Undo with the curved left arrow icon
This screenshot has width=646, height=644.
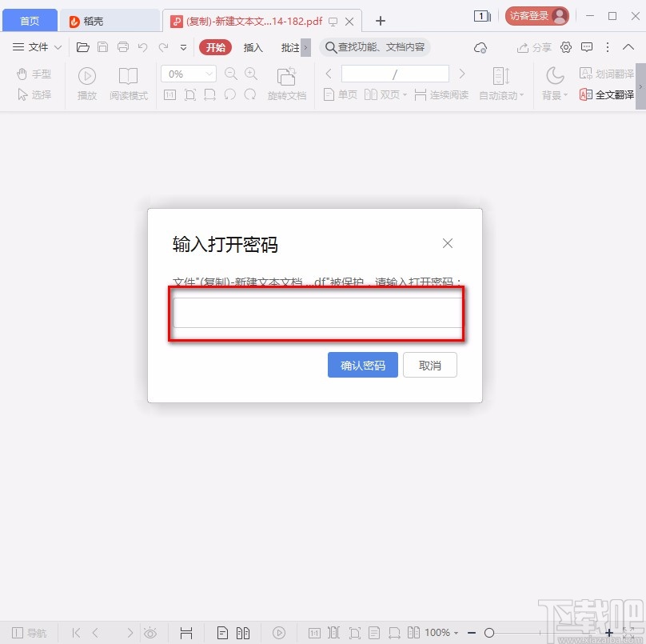tap(142, 47)
